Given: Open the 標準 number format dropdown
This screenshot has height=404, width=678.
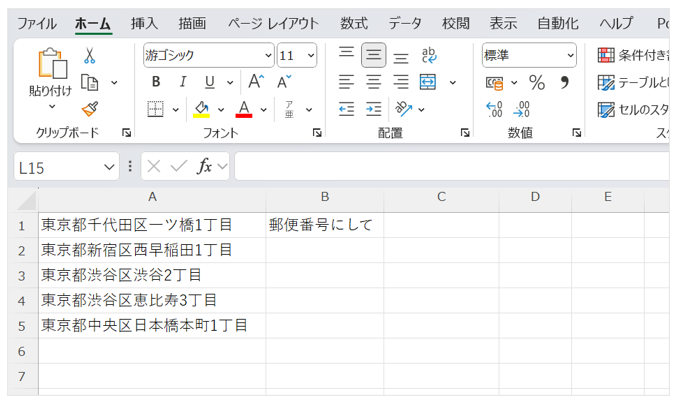Looking at the screenshot, I should tap(570, 55).
